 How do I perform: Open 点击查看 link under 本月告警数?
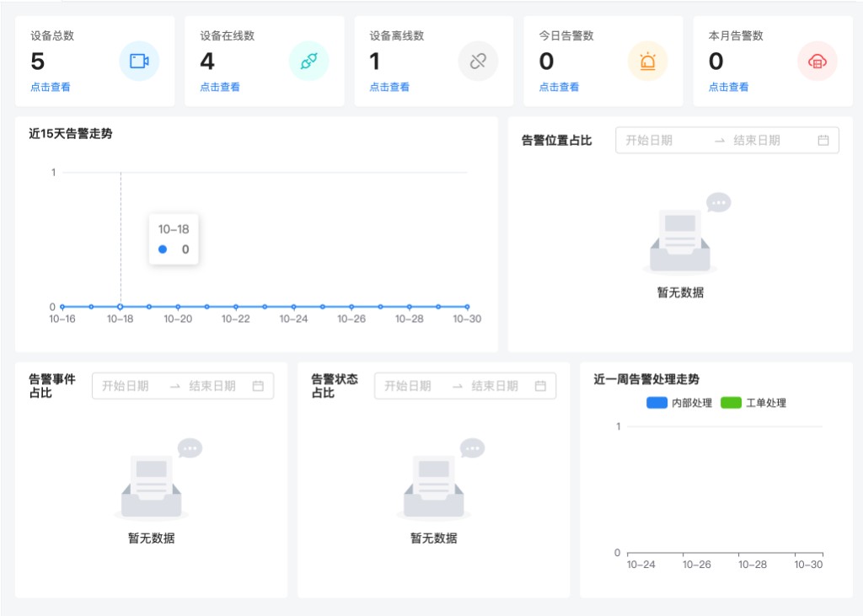729,87
